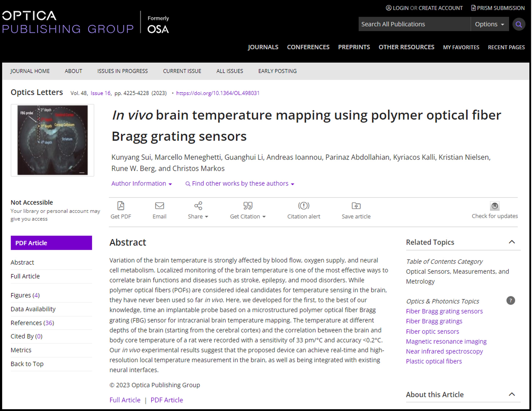
Task: Collapse the About this Article section
Action: (x=512, y=394)
